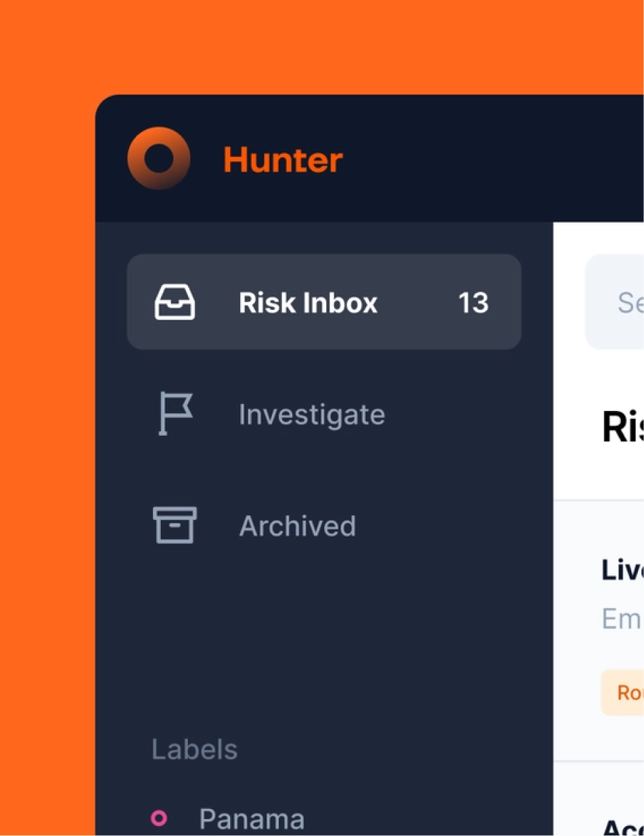Click the pink circle beside Panama
The image size is (644, 836).
pyautogui.click(x=159, y=819)
